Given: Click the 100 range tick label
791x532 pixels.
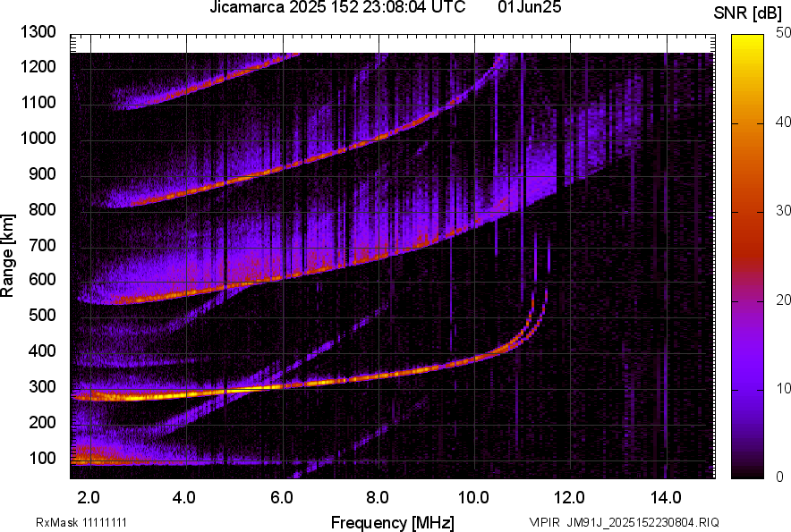Looking at the screenshot, I should pyautogui.click(x=42, y=458).
